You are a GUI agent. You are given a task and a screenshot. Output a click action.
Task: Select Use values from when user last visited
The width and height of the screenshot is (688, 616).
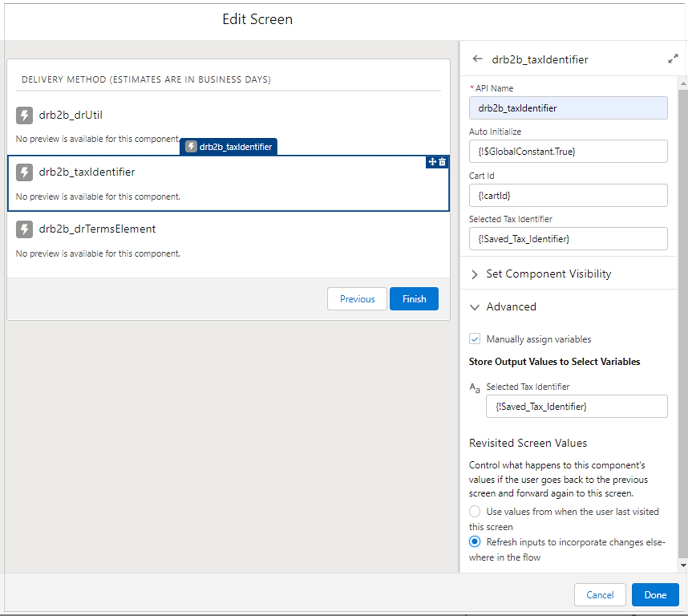coord(474,511)
